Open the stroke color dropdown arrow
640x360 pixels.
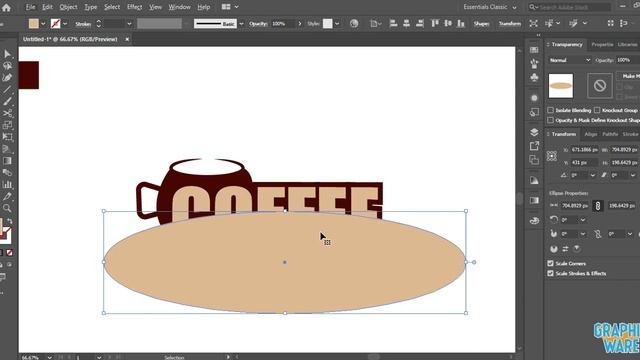click(65, 24)
